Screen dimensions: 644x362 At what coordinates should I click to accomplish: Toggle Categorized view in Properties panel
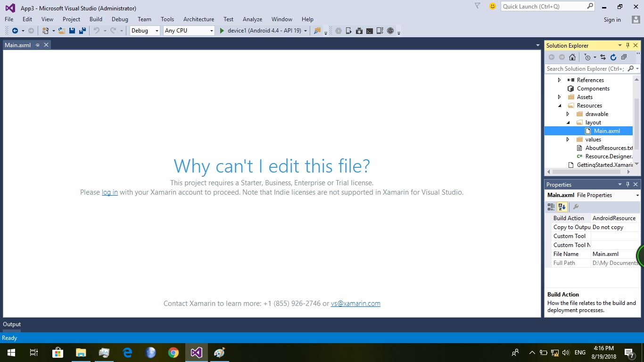(x=551, y=207)
